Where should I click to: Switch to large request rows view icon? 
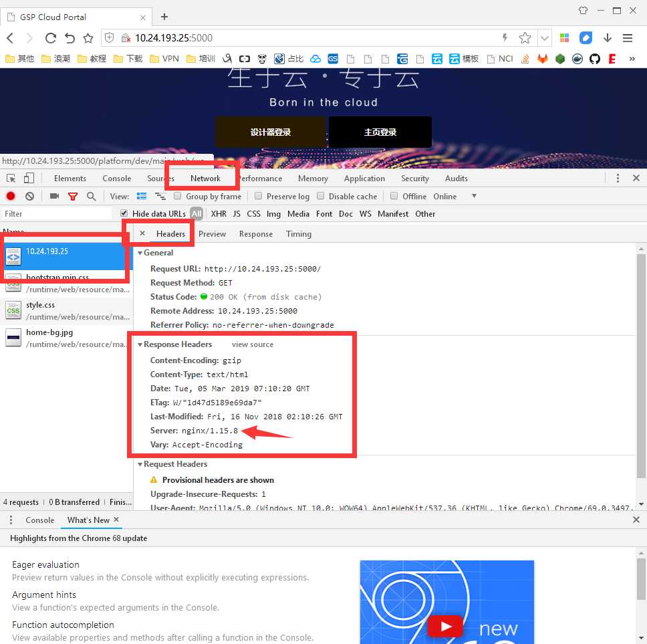pos(142,196)
